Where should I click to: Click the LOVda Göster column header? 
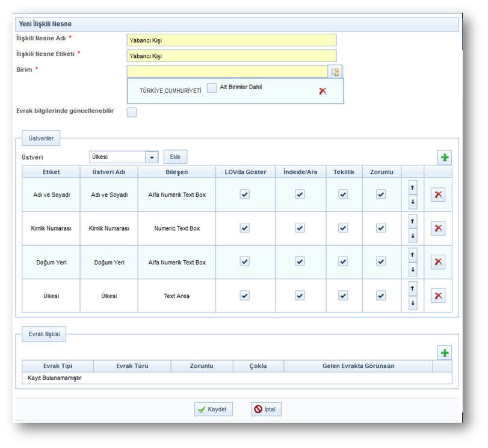tap(246, 172)
